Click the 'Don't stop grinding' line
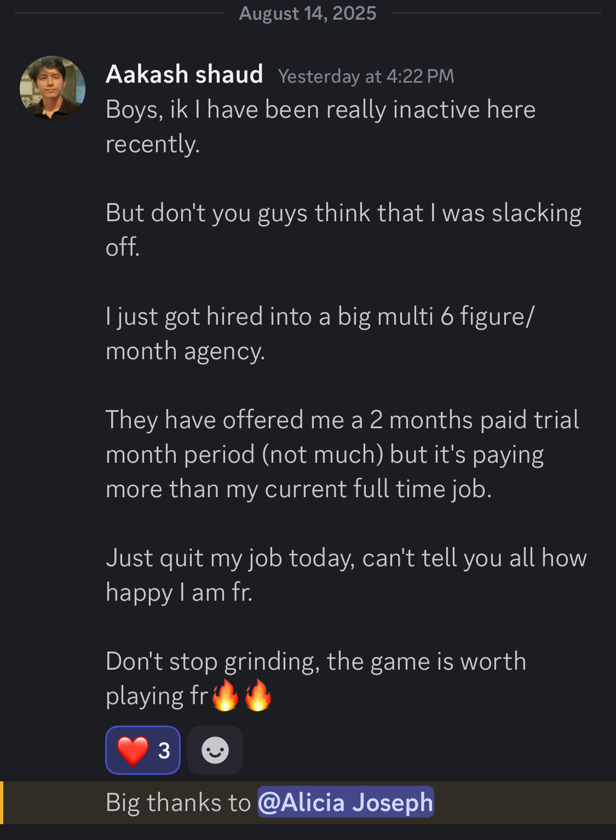The width and height of the screenshot is (616, 840). pos(316,661)
